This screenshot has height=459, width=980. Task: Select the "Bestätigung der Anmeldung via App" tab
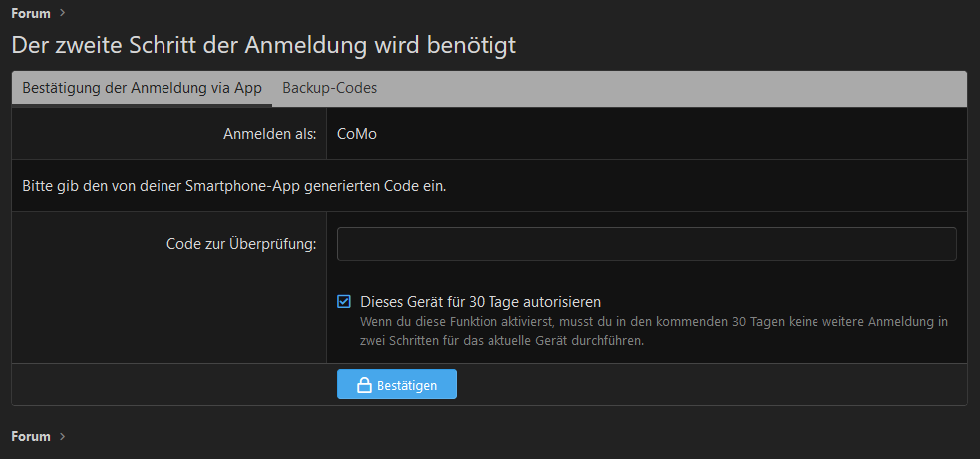(x=142, y=88)
